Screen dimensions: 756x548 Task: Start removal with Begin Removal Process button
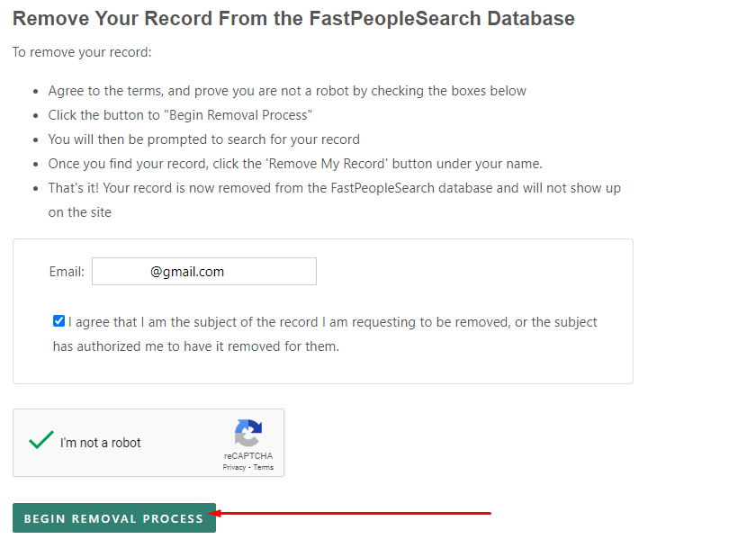[114, 518]
